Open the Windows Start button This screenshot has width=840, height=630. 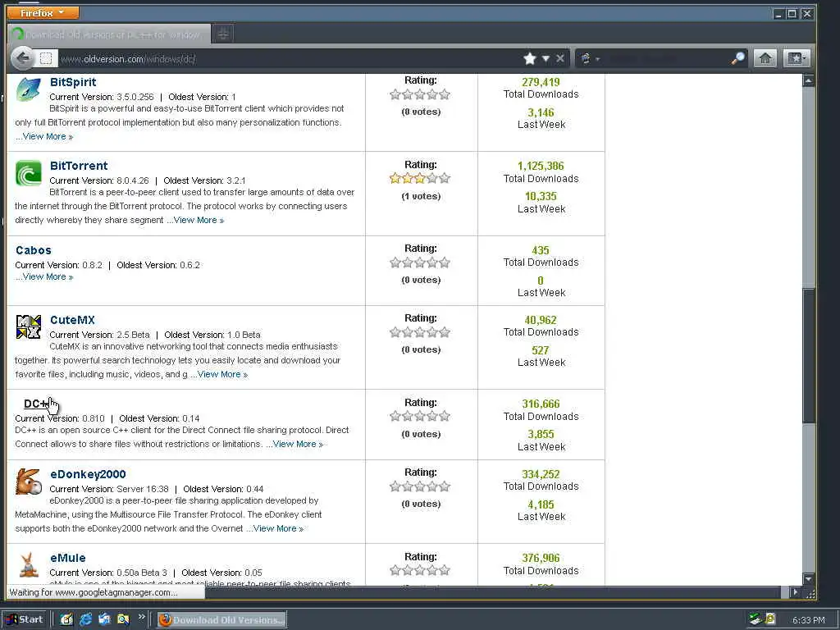point(25,619)
